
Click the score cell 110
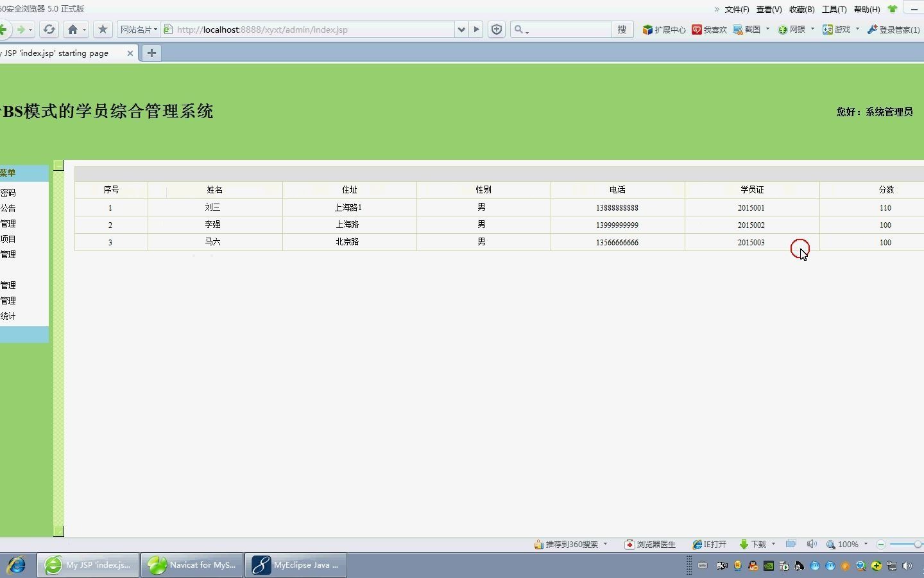click(886, 208)
